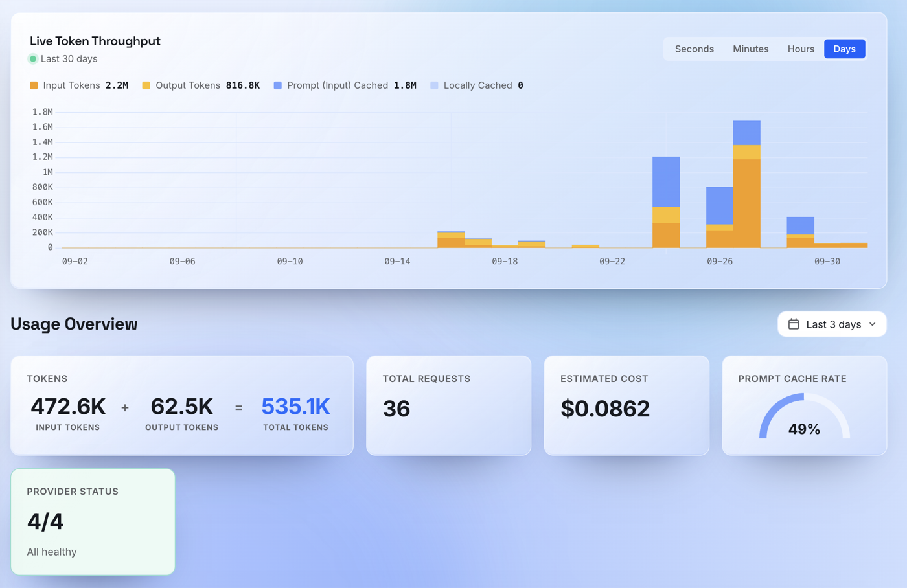Open the Last 3 days date range dropdown
Viewport: 907px width, 588px height.
(832, 324)
